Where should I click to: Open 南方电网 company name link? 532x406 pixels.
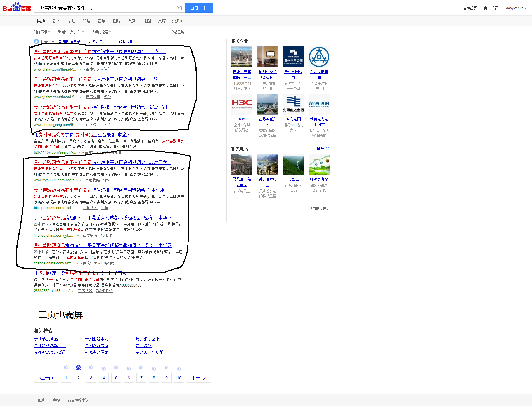point(294,119)
